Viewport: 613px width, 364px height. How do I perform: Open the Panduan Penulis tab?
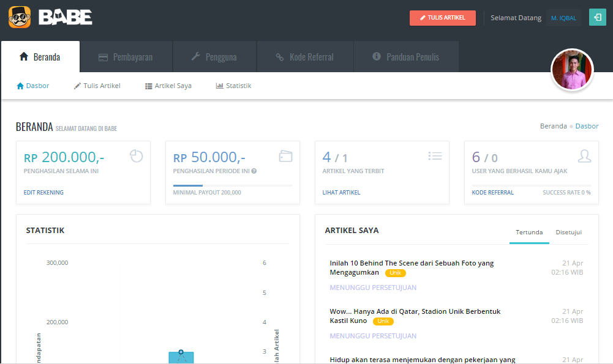point(406,57)
